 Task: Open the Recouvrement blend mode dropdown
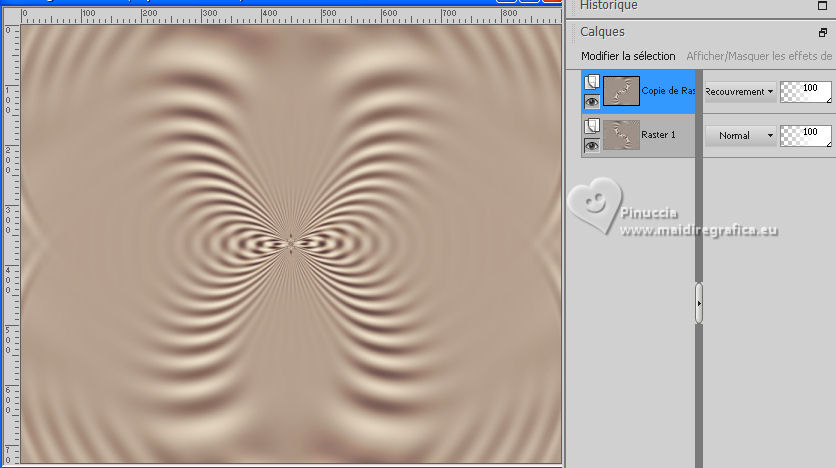coord(739,92)
